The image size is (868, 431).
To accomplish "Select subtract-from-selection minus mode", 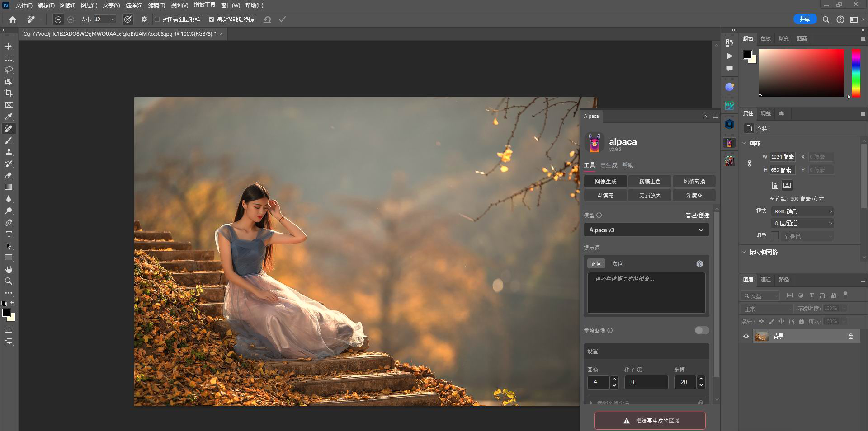I will pos(71,19).
